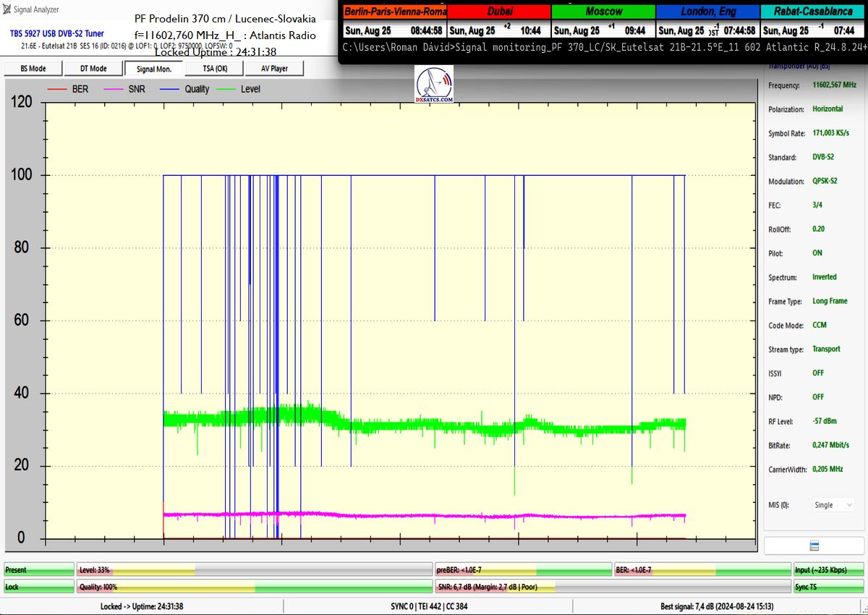
Task: Select the Dubai world clock header
Action: pos(498,12)
